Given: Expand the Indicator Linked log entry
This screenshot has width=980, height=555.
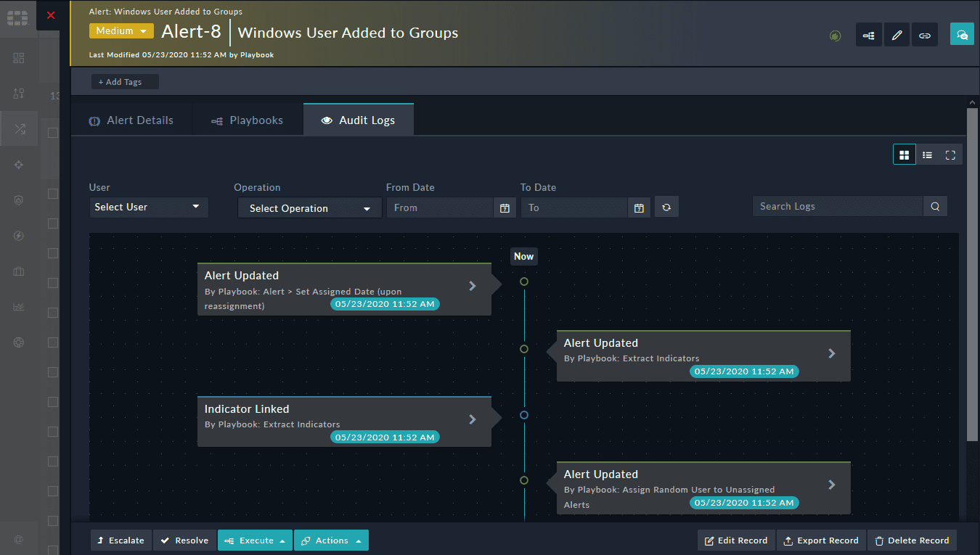Looking at the screenshot, I should 473,419.
